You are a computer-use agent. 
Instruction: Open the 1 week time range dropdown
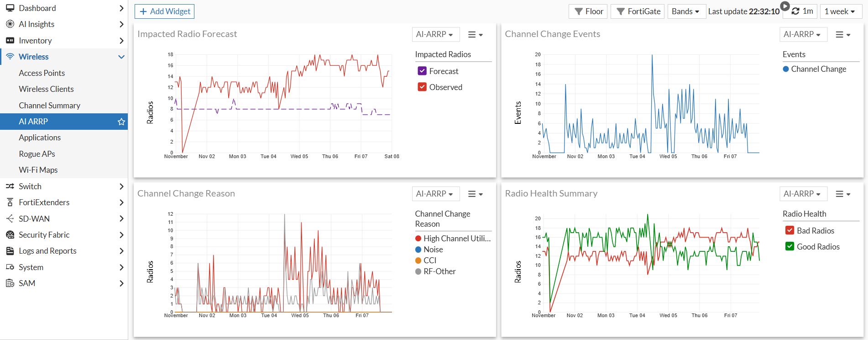coord(840,11)
